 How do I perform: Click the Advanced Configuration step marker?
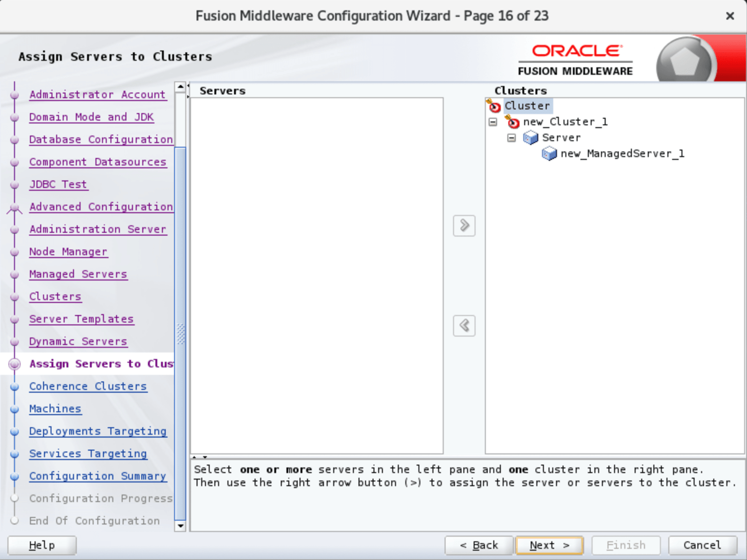point(15,208)
